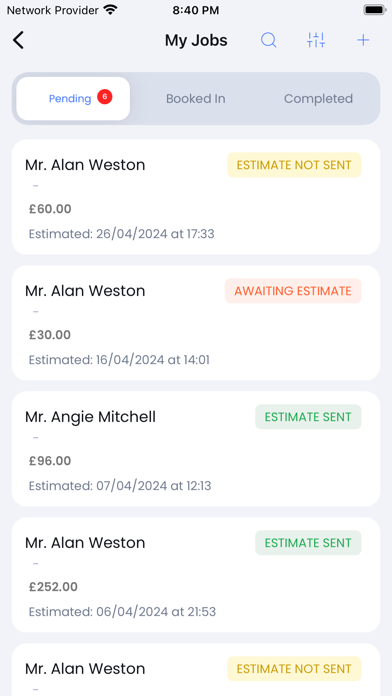
Task: Select the Pending tab
Action: click(73, 99)
